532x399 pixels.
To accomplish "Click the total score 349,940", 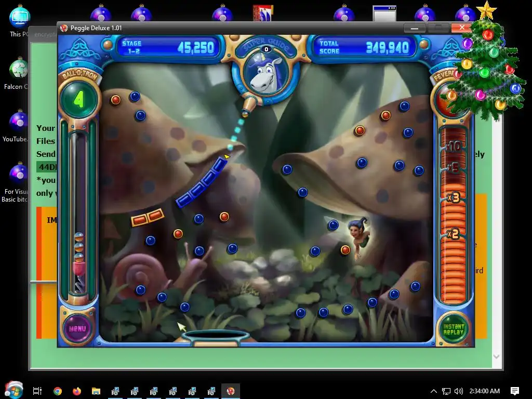I will point(388,47).
